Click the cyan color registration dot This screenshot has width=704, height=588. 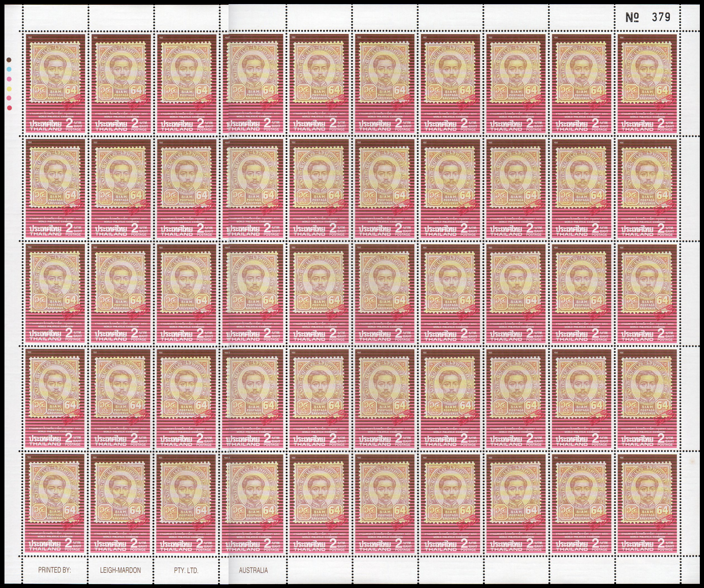[x=9, y=69]
